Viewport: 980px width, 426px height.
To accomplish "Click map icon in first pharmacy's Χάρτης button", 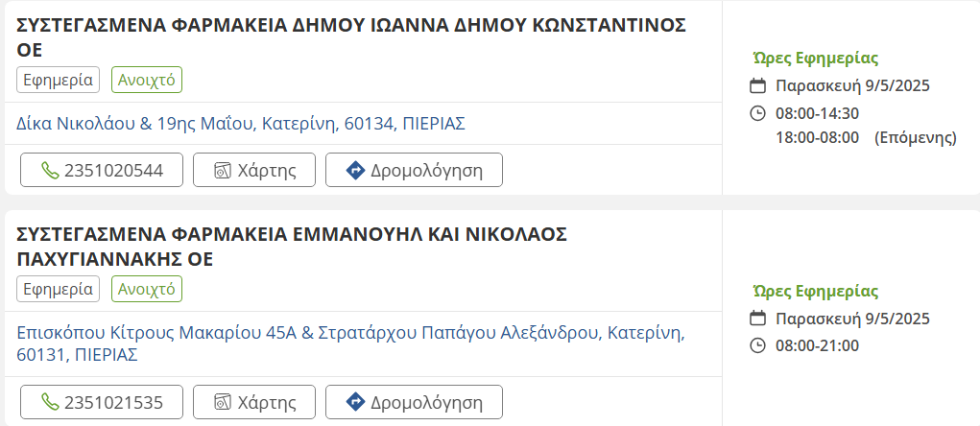I will click(x=223, y=171).
